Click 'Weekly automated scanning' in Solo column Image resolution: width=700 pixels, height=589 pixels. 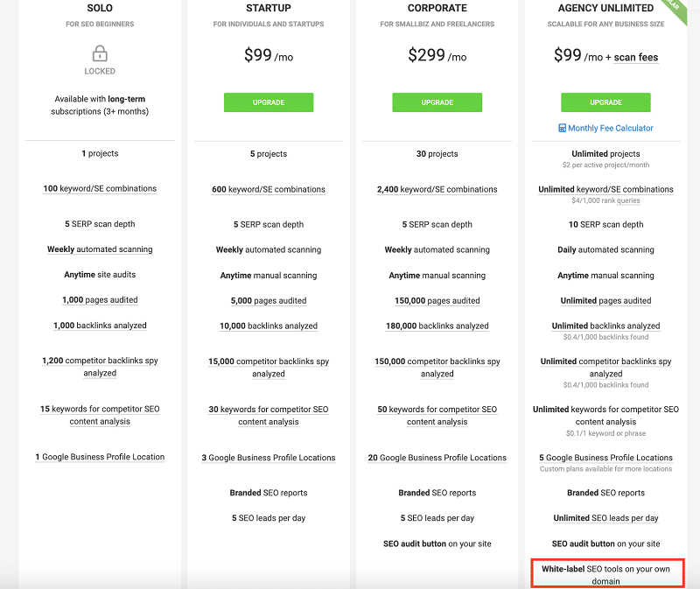click(x=100, y=249)
